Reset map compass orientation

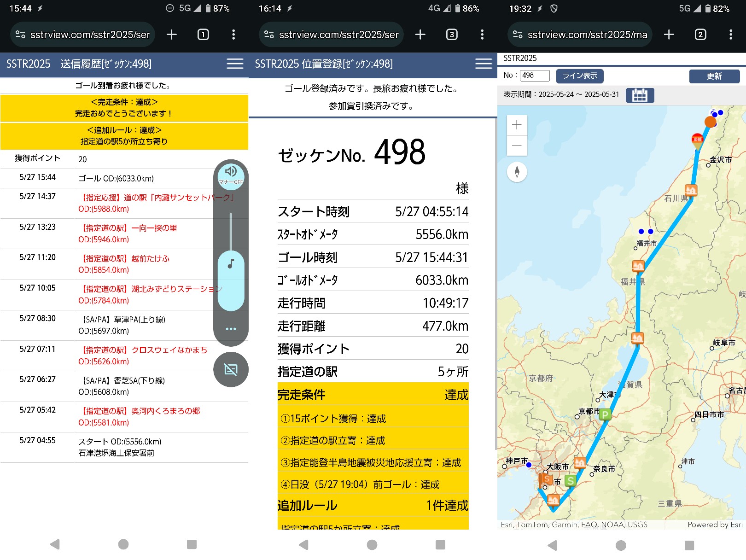point(517,172)
